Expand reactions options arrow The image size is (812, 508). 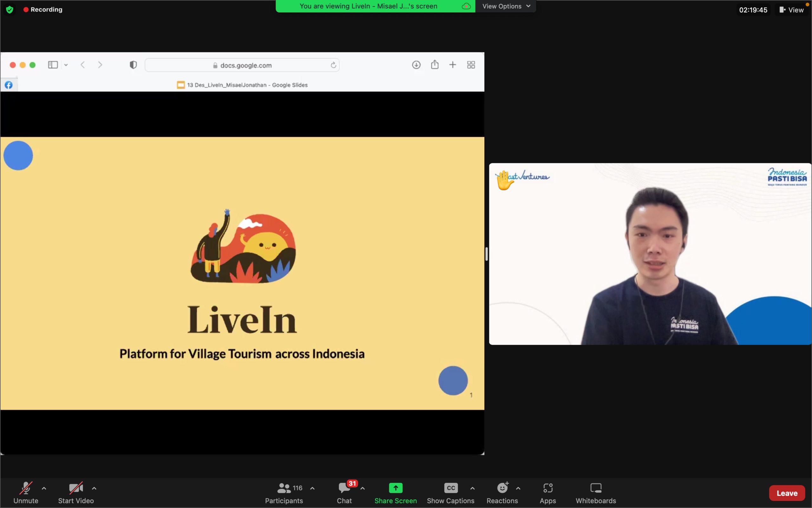[x=518, y=488]
